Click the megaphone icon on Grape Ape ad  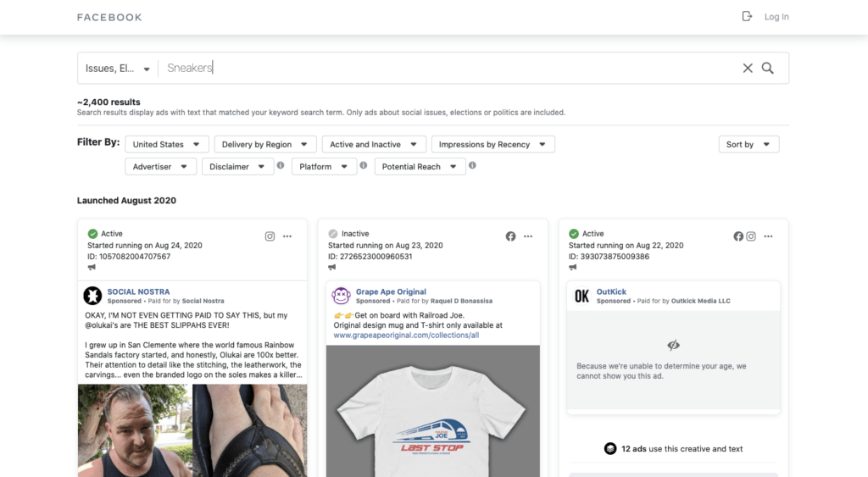[332, 267]
